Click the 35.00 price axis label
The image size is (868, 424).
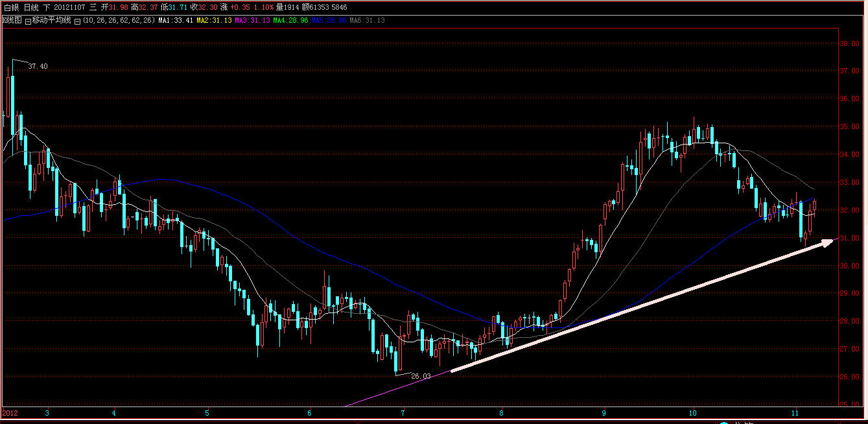coord(849,127)
